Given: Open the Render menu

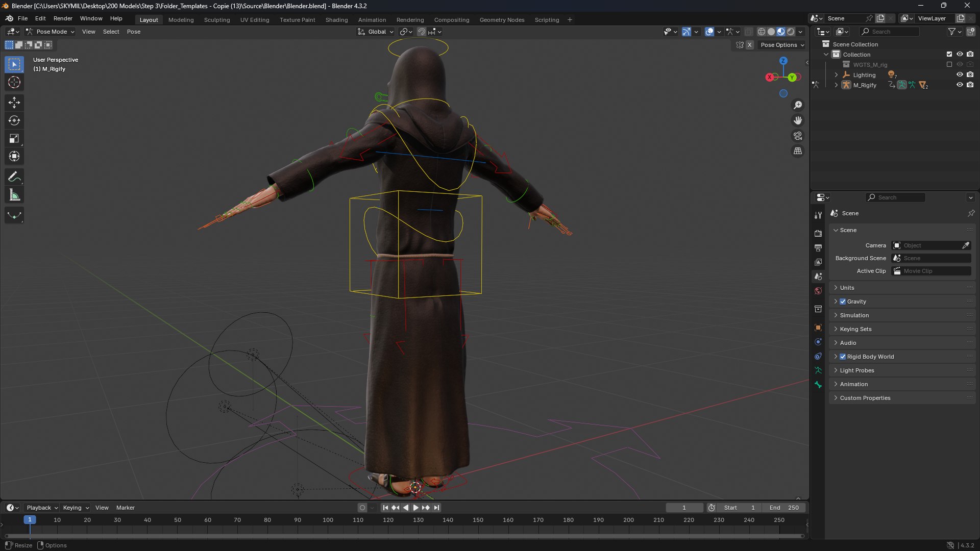Looking at the screenshot, I should coord(63,18).
